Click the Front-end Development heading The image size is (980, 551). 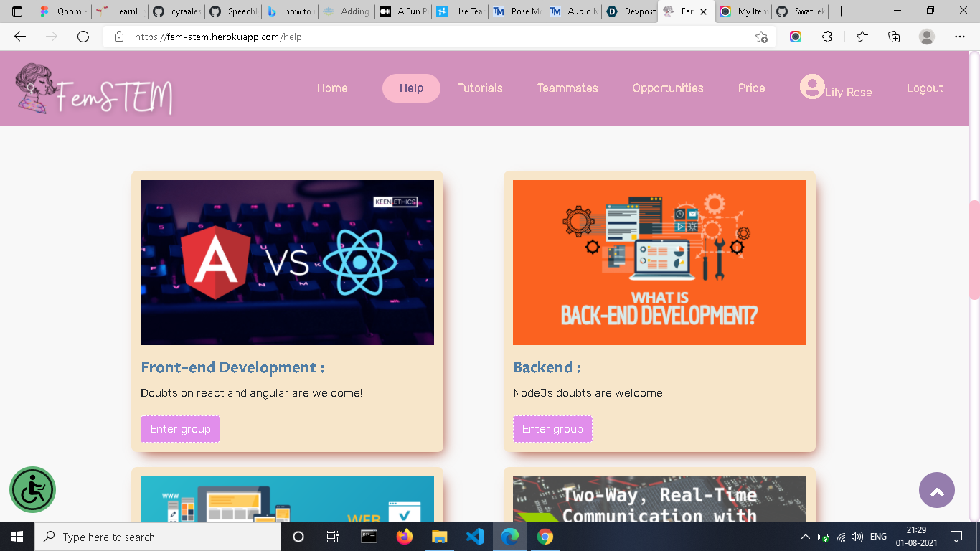[232, 367]
